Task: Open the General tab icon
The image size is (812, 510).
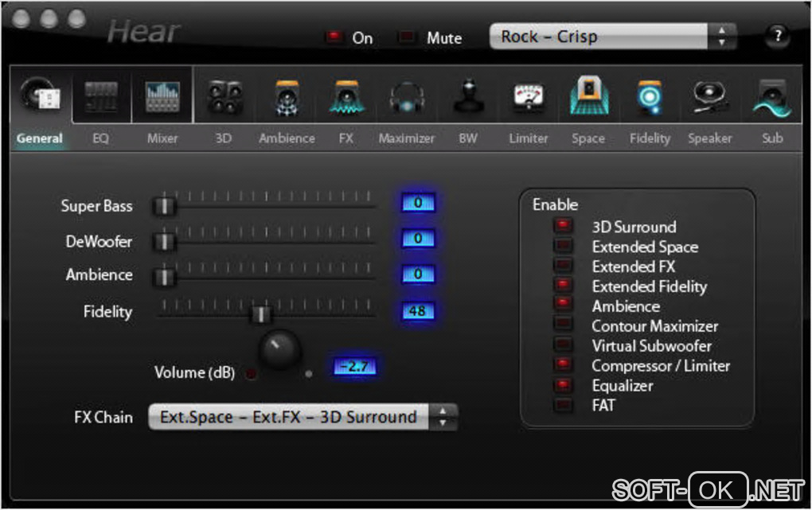Action: pyautogui.click(x=41, y=95)
